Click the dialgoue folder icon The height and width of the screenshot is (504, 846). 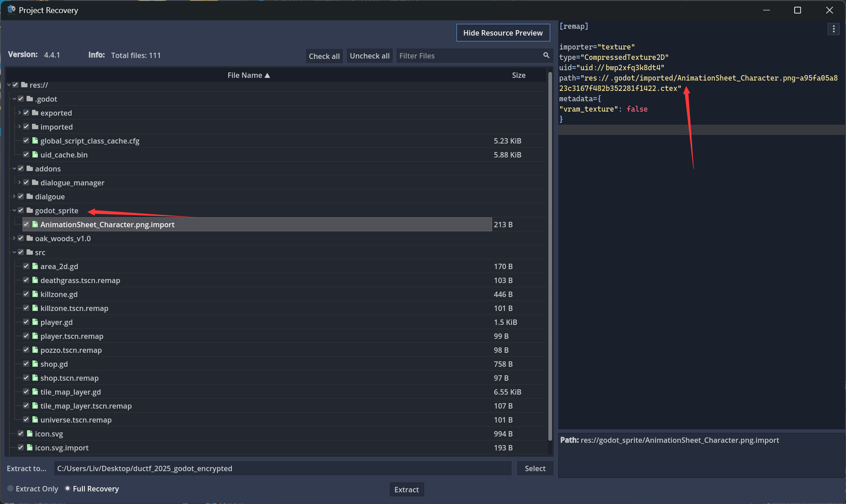click(30, 196)
